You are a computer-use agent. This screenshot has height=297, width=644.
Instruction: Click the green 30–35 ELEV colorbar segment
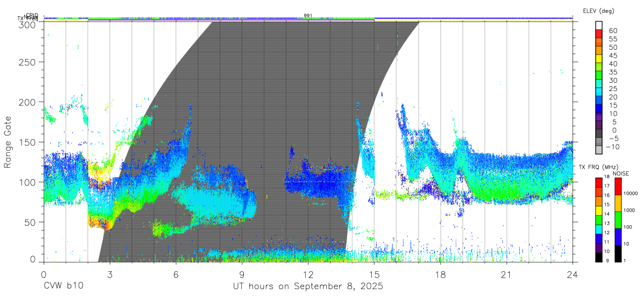[x=599, y=76]
